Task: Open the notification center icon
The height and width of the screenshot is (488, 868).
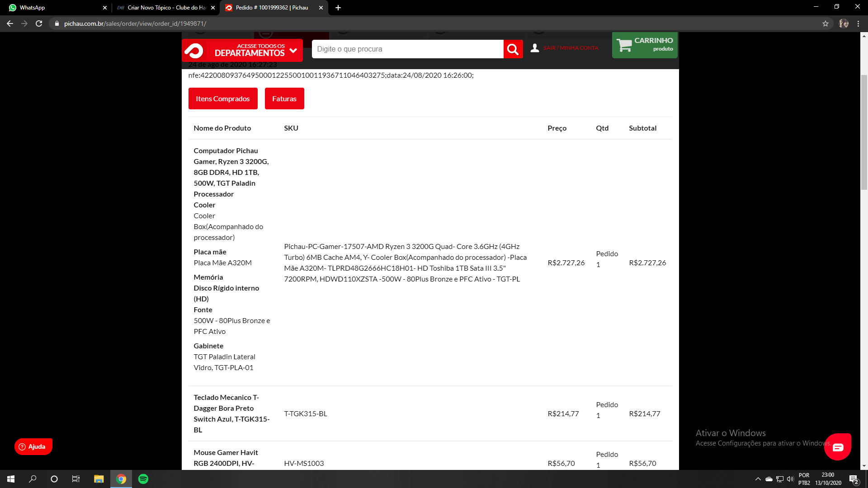Action: coord(854,479)
